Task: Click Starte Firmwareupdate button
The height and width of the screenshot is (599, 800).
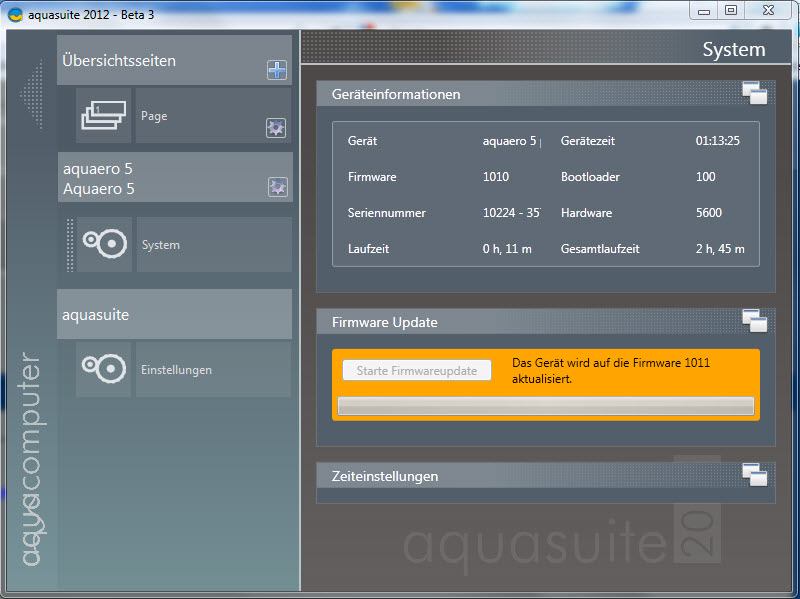Action: (x=417, y=370)
